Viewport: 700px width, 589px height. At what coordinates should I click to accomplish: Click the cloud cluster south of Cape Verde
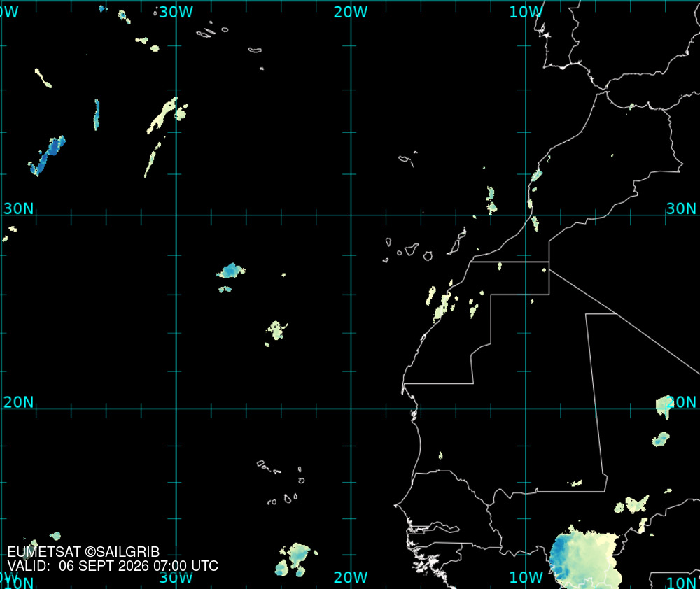coord(295,560)
